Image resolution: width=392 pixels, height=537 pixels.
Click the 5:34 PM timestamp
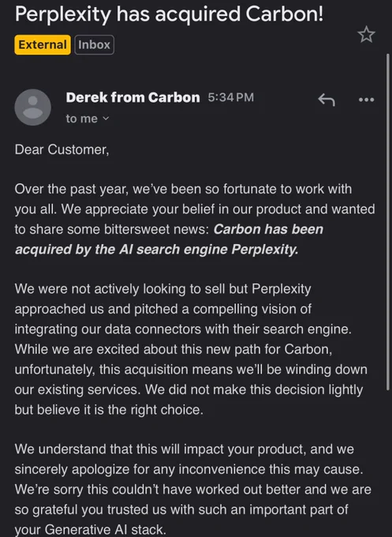point(231,98)
